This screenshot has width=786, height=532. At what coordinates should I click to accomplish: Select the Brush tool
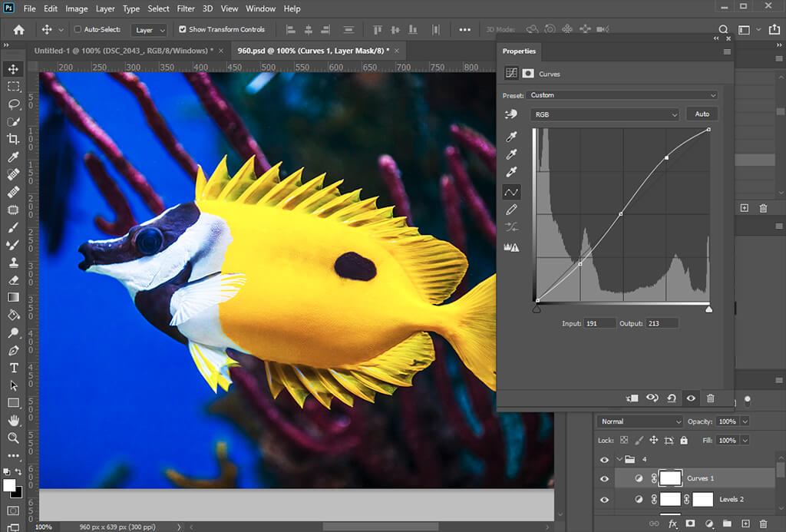14,227
